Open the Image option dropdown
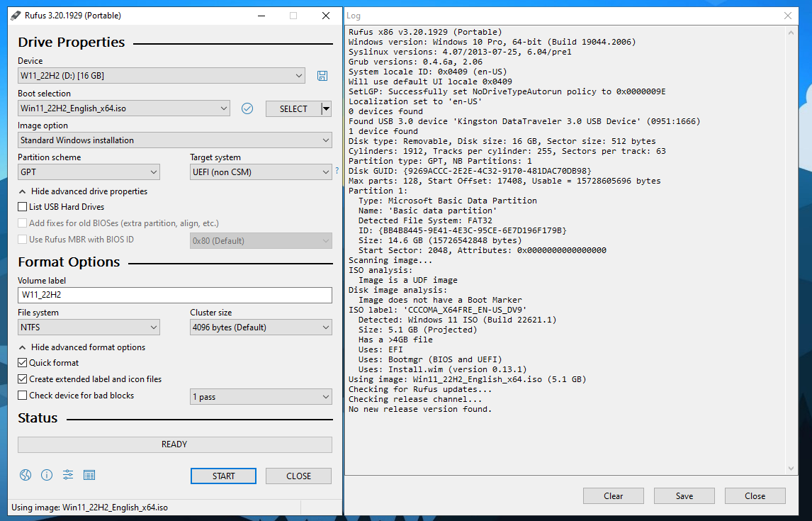812x521 pixels. click(174, 140)
